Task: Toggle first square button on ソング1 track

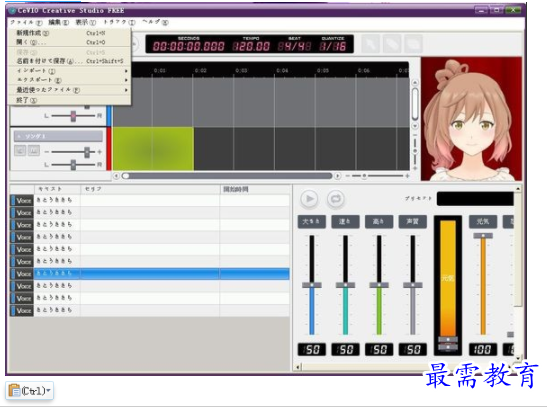Action: coord(20,151)
